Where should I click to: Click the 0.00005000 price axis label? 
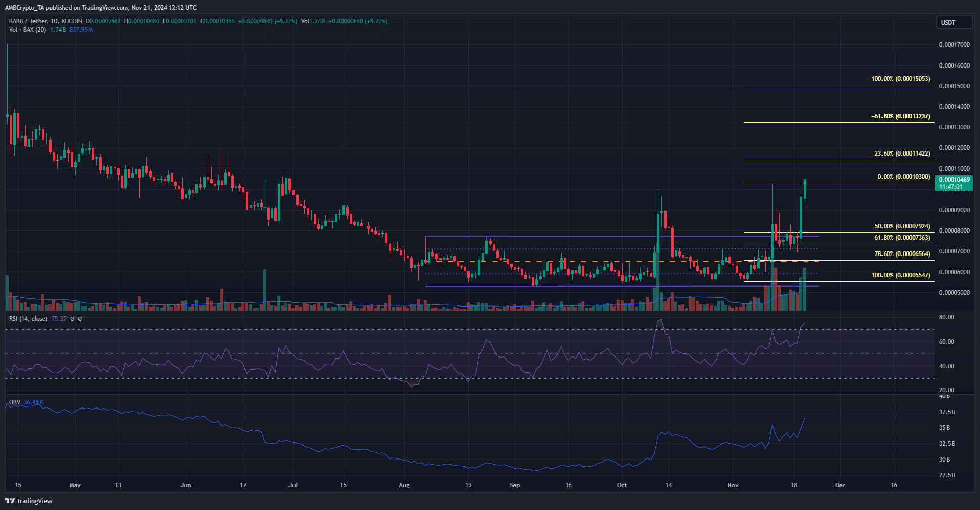954,293
